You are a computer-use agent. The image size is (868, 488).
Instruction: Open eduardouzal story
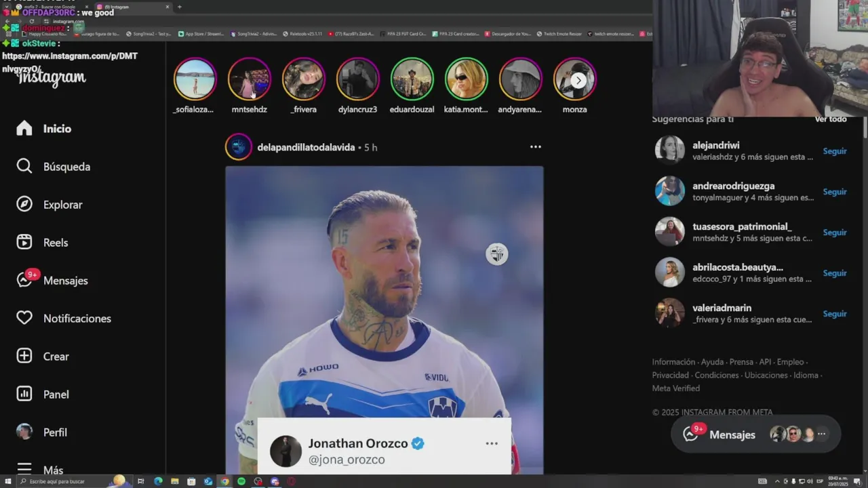(412, 79)
